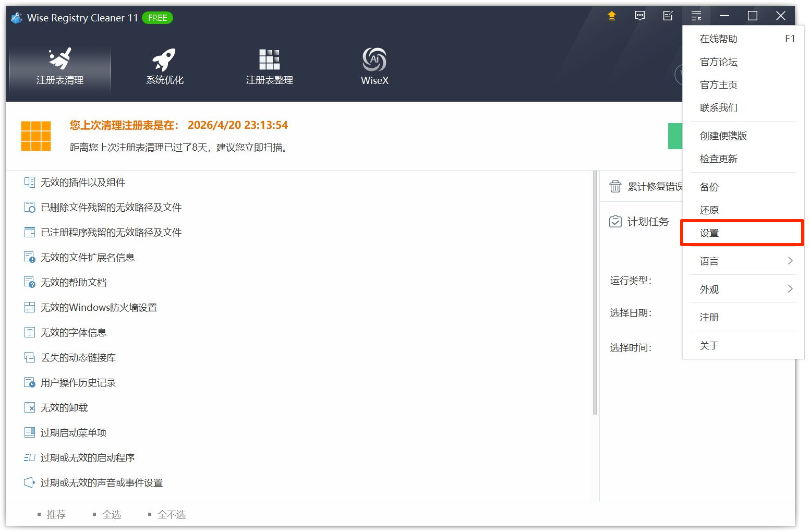The height and width of the screenshot is (532, 810).
Task: Click the font icon beside 无效的字体信息
Action: click(x=30, y=333)
